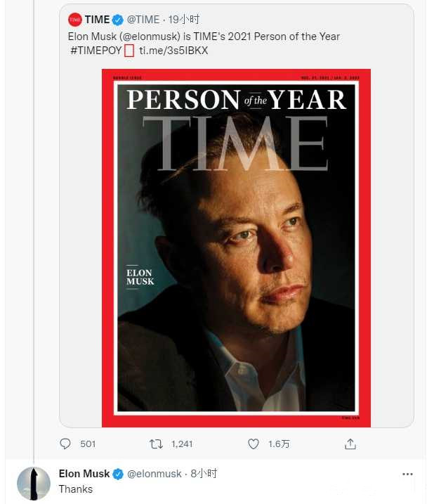Follow the ti.me/3s5IBKX link

pyautogui.click(x=173, y=51)
